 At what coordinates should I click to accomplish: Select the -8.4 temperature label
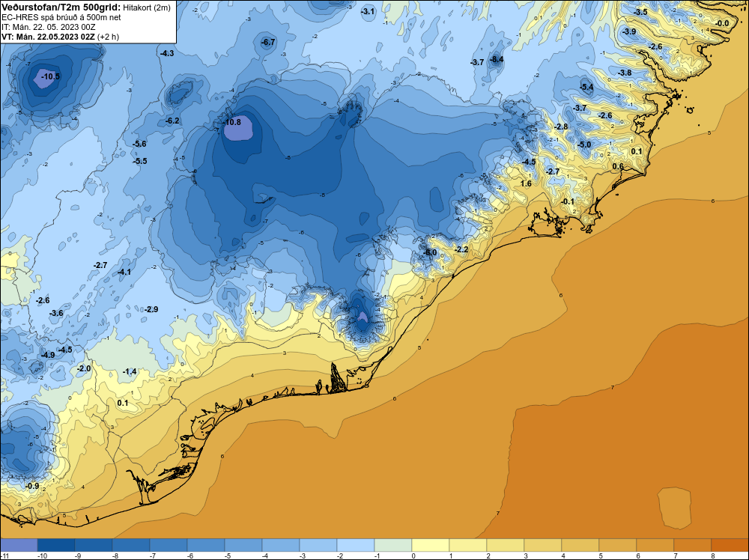pyautogui.click(x=497, y=59)
